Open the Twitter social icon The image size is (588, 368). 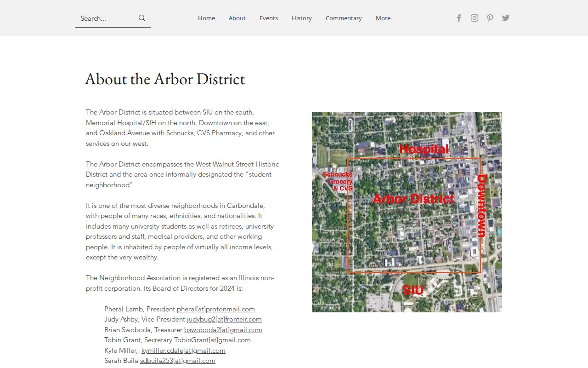[506, 18]
